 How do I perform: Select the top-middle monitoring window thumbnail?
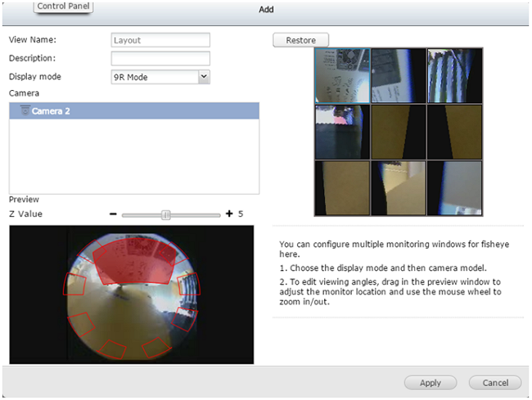pyautogui.click(x=399, y=75)
